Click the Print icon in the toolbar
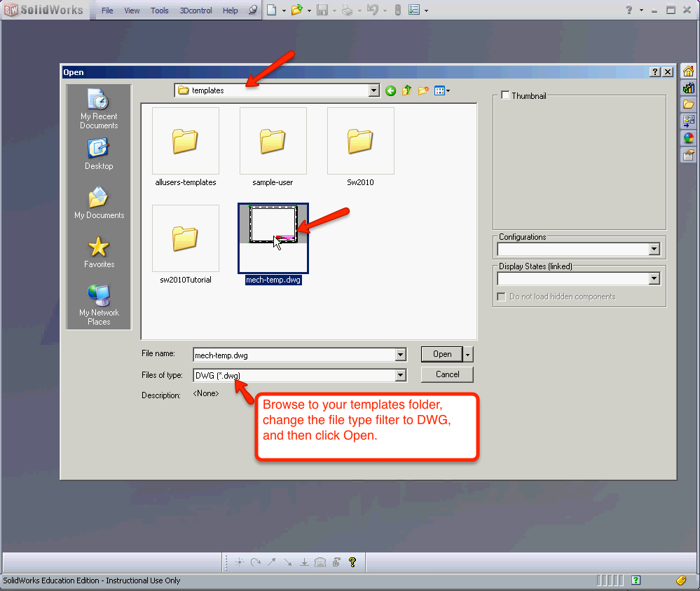This screenshot has height=591, width=700. pos(348,10)
